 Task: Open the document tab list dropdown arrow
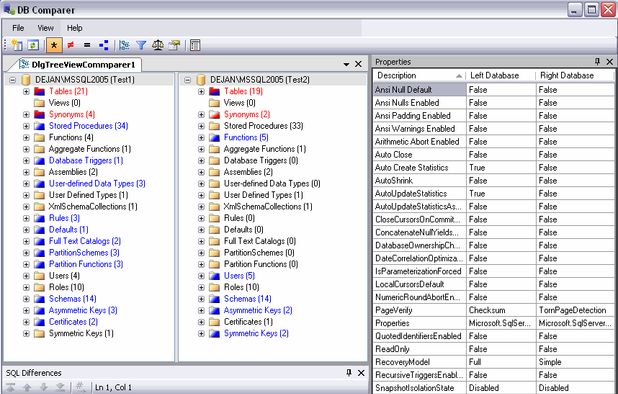[346, 64]
